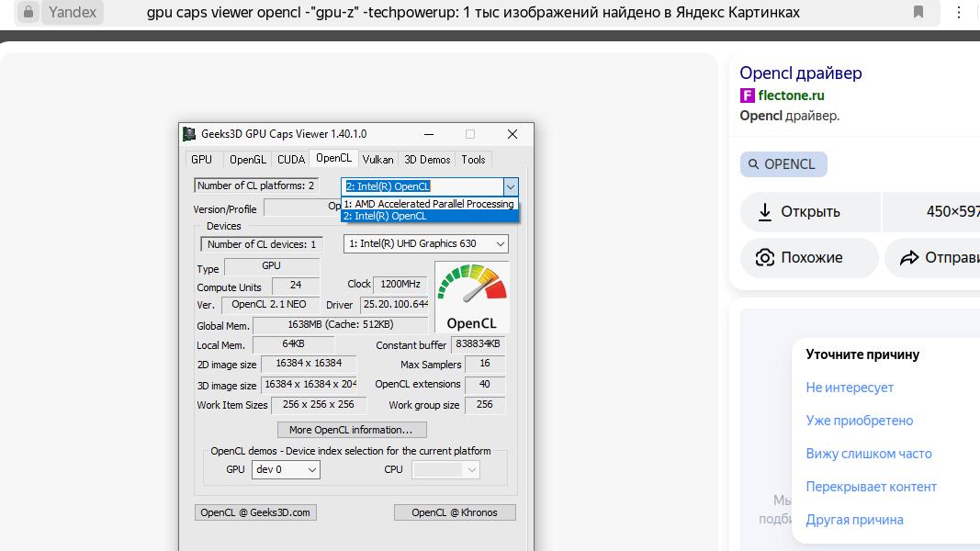Open the Tools tab
This screenshot has width=980, height=551.
(x=473, y=159)
